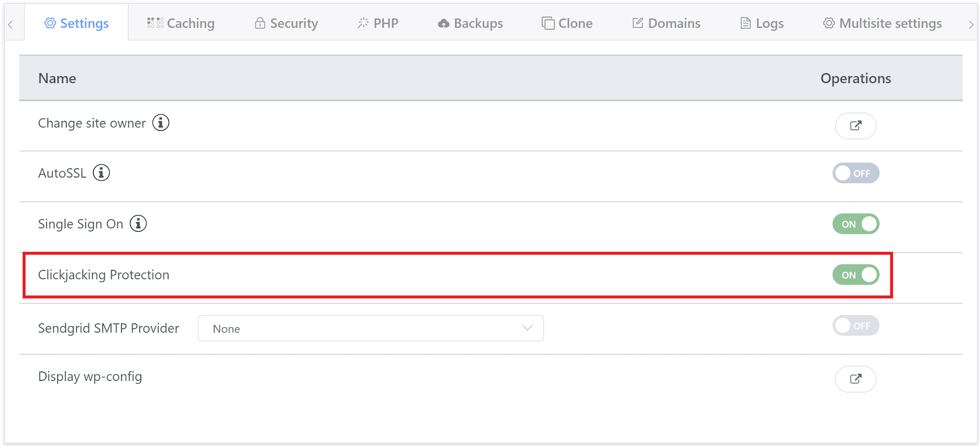Turn off Single Sign On
The image size is (980, 446).
tap(856, 224)
